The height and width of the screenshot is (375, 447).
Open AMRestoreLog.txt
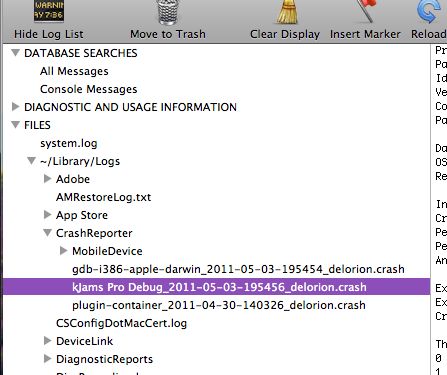[103, 197]
